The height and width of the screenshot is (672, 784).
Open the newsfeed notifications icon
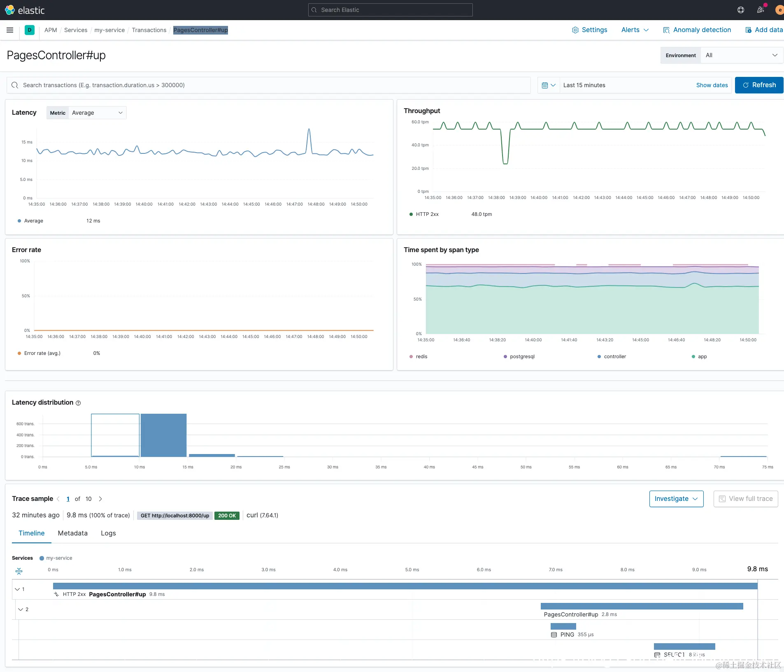(761, 10)
